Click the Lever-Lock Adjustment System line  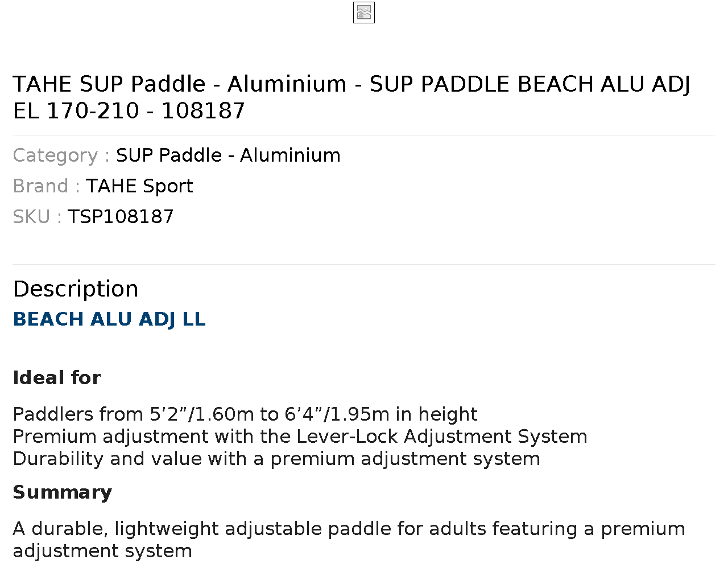point(300,437)
